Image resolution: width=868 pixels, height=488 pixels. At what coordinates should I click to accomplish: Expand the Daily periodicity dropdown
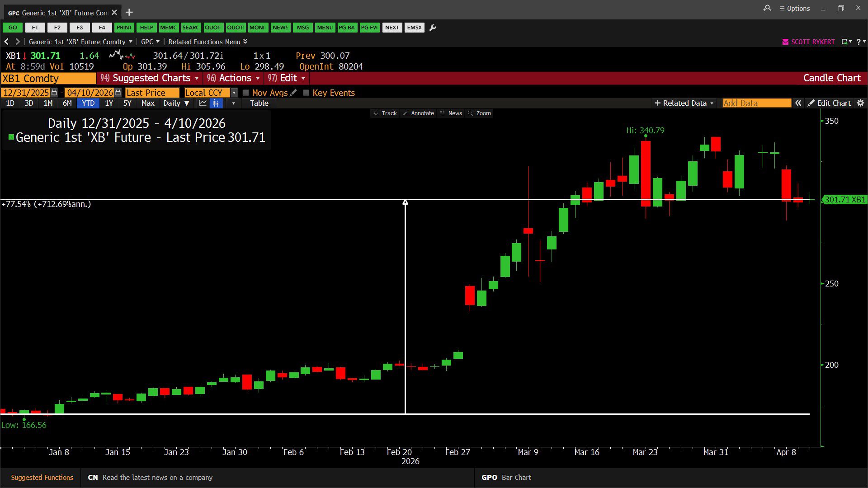(176, 103)
